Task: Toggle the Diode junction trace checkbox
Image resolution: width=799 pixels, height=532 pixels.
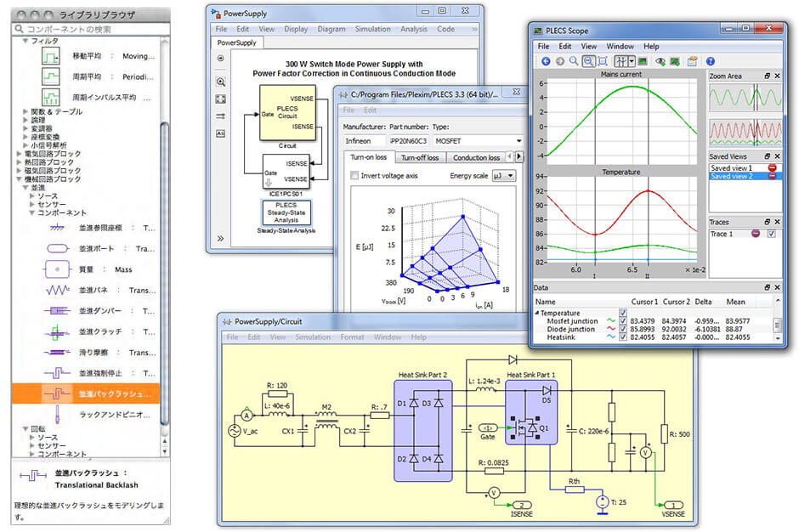Action: point(623,329)
